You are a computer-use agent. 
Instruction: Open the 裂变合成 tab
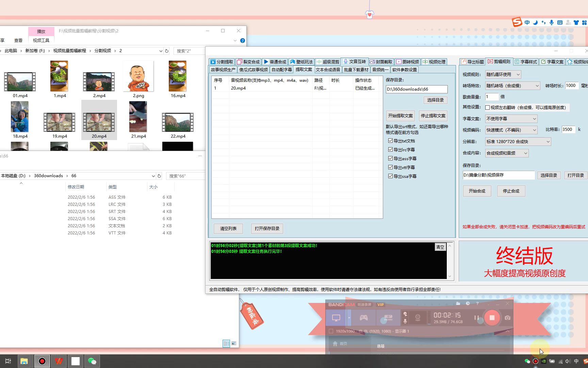point(248,62)
